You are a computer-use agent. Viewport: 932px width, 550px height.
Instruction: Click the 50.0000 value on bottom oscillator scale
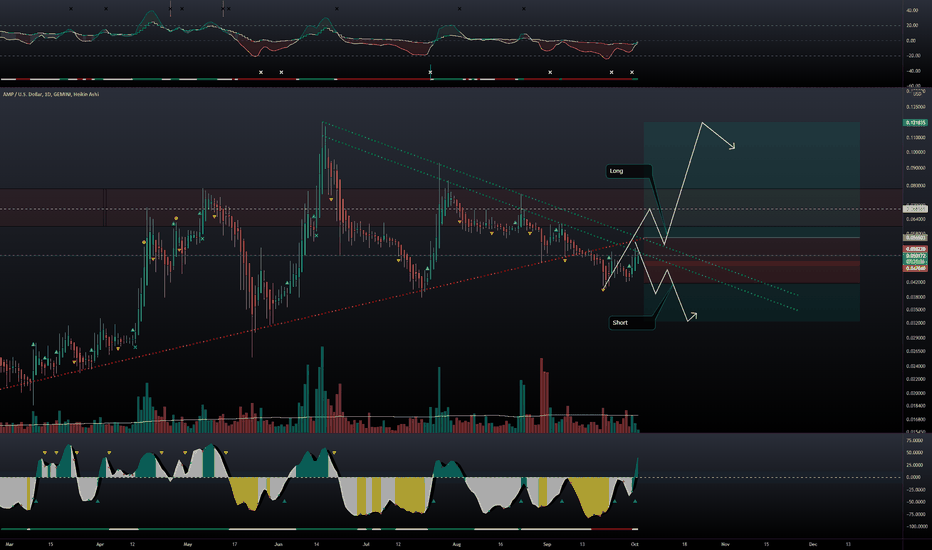(915, 453)
